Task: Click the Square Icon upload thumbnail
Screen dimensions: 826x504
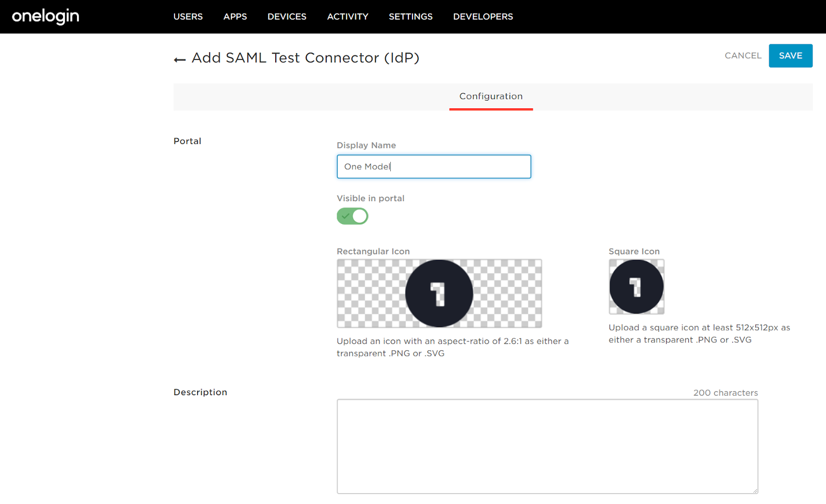Action: 637,287
